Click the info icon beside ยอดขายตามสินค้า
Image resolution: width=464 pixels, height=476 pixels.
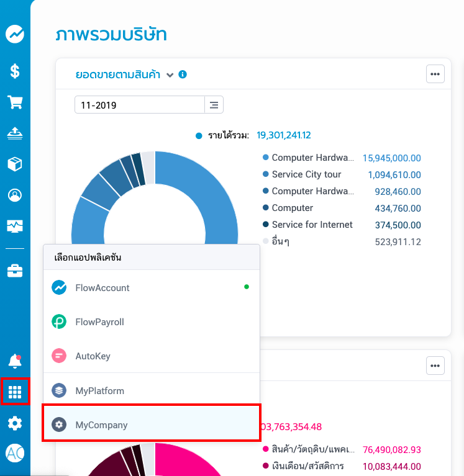183,74
